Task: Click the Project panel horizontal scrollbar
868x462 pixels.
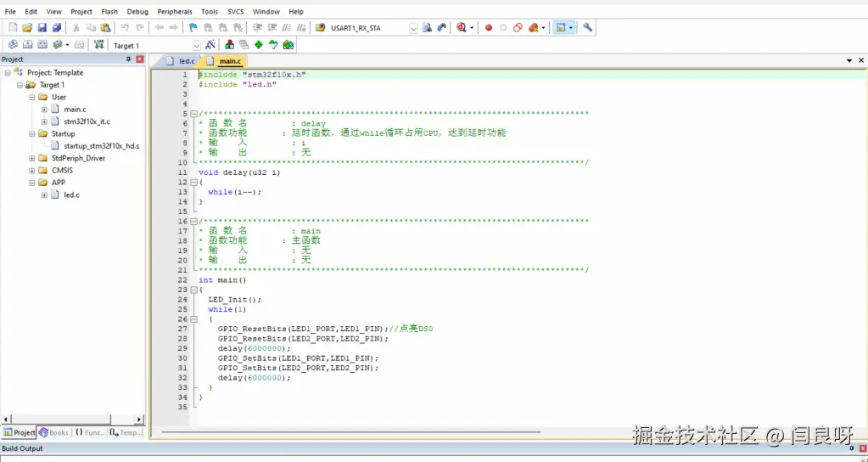Action: tap(60, 420)
